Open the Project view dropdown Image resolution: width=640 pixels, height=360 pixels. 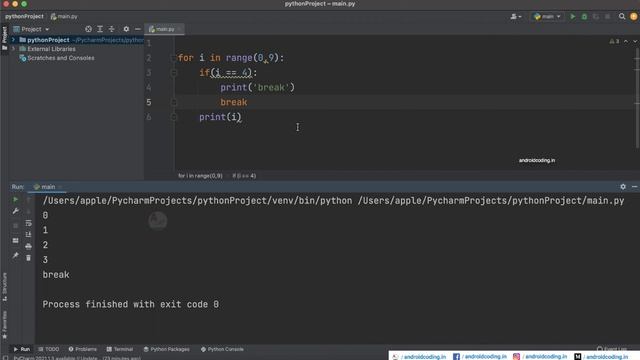[31, 29]
